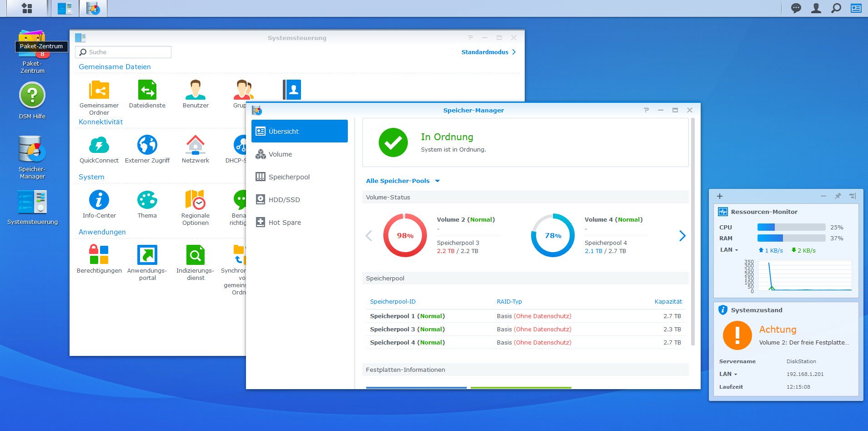Click the Systemzustand widget title
This screenshot has width=868, height=431.
[757, 310]
